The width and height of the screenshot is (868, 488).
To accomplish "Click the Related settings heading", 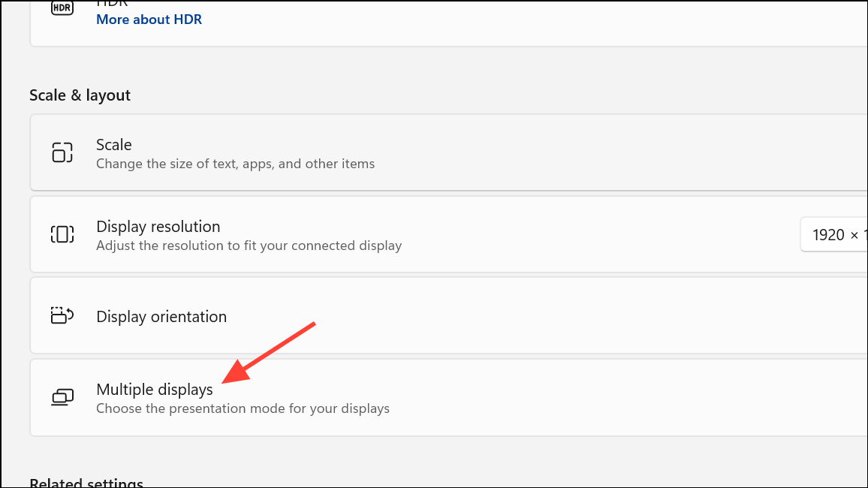I will pyautogui.click(x=86, y=482).
